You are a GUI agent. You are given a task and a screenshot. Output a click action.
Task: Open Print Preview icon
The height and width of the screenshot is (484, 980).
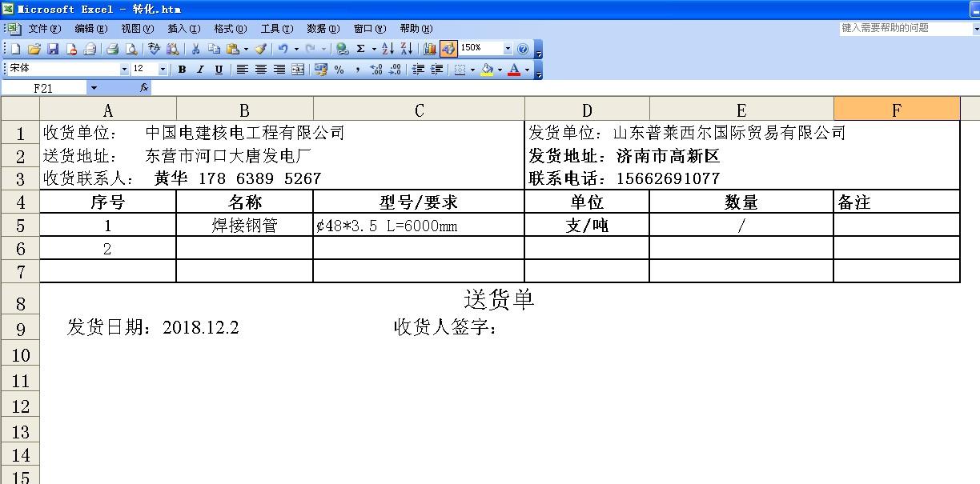131,49
